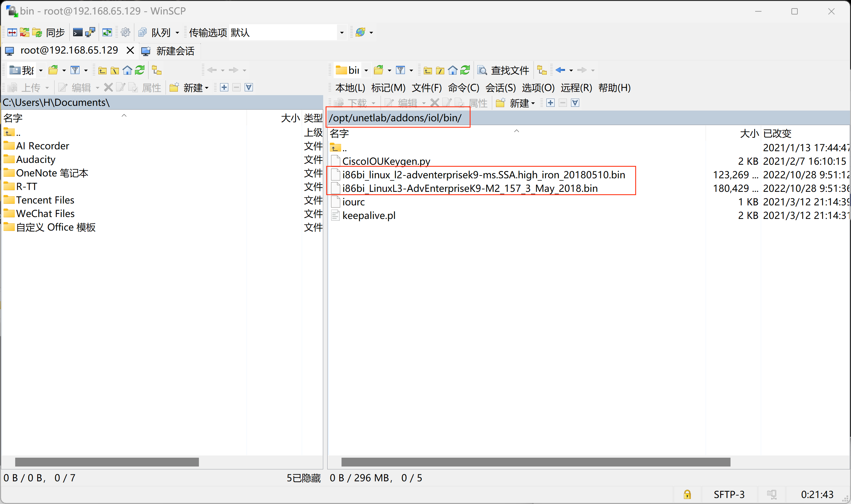The width and height of the screenshot is (851, 504).
Task: Toggle the local directory tree icon
Action: (x=156, y=70)
